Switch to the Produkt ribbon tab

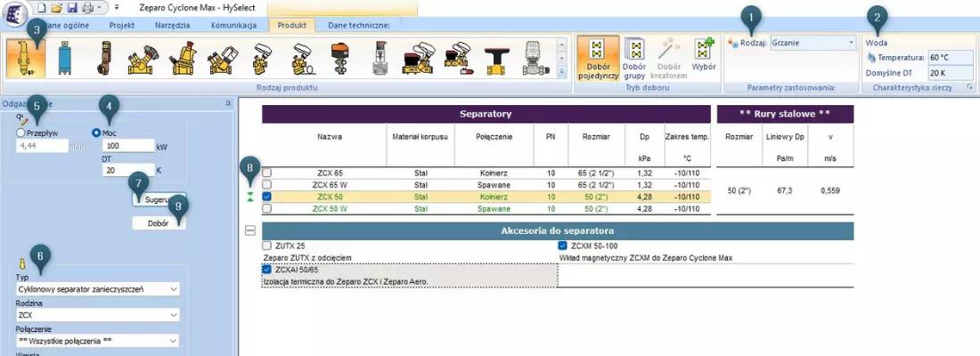pos(292,26)
